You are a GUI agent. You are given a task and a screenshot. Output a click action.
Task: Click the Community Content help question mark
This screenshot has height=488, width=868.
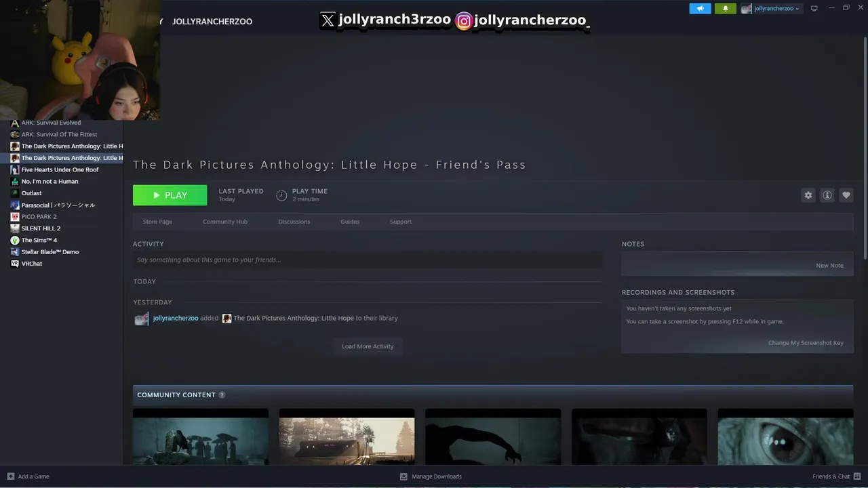222,395
